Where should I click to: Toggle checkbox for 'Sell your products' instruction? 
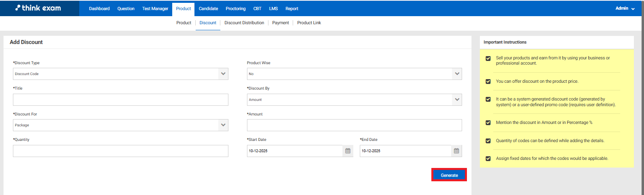488,59
